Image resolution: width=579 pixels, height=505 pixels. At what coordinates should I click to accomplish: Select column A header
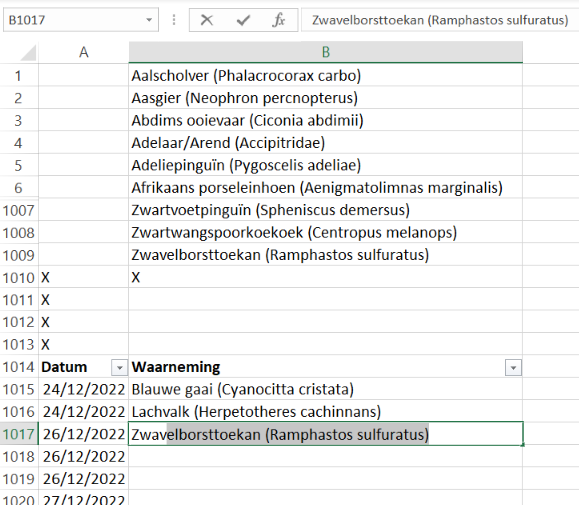click(83, 52)
